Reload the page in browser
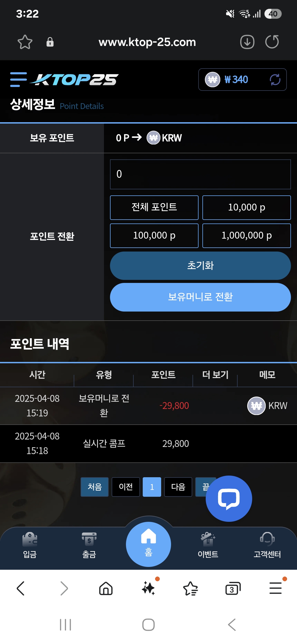Screen dimensions: 297x644 (x=272, y=42)
